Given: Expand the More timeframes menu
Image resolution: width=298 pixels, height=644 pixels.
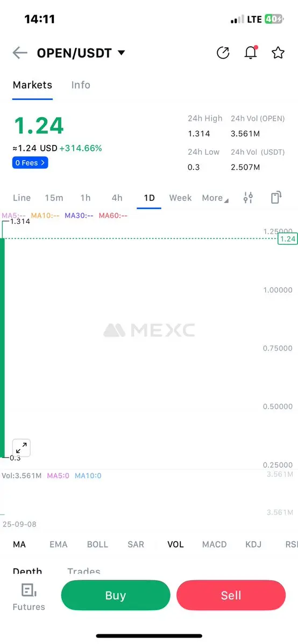Looking at the screenshot, I should tap(215, 198).
